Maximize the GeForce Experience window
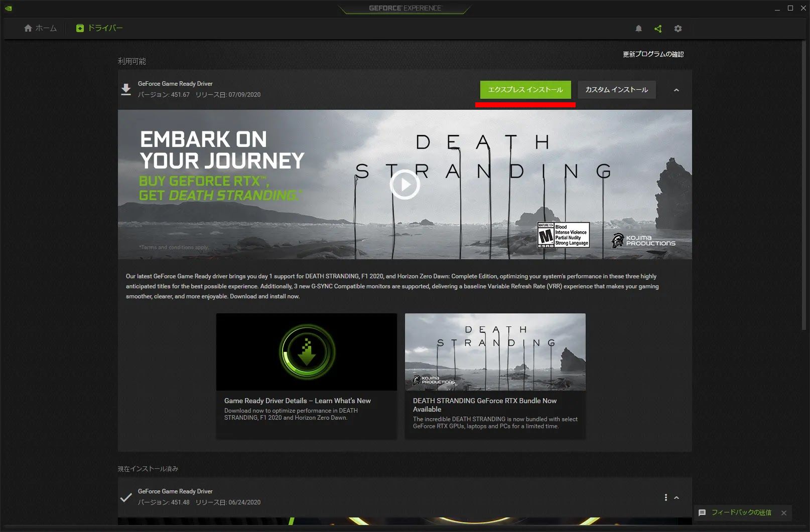The height and width of the screenshot is (532, 810). [790, 9]
